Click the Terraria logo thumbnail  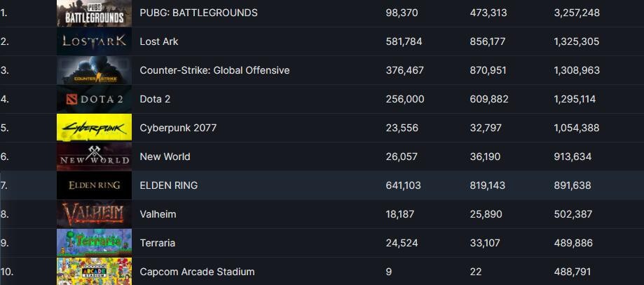pos(94,243)
